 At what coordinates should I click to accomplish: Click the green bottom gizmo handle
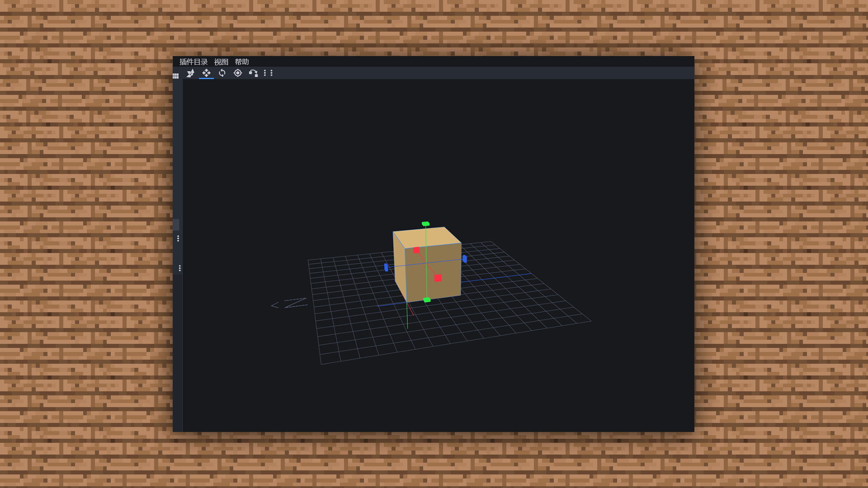tap(427, 300)
